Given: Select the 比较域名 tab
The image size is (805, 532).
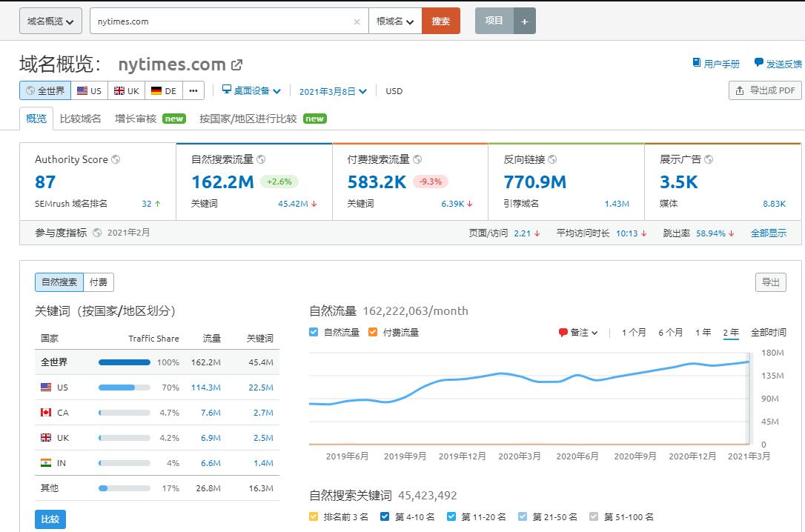Looking at the screenshot, I should (x=80, y=119).
